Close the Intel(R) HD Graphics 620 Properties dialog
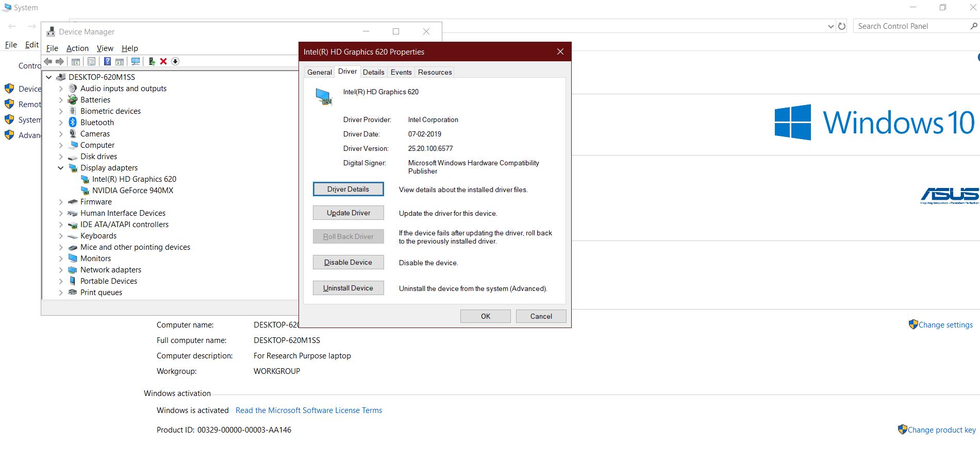 click(x=560, y=51)
